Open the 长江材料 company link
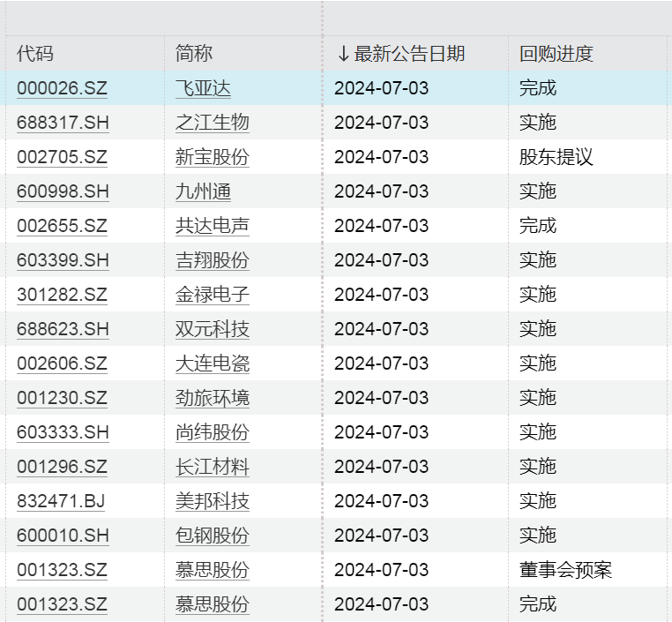The height and width of the screenshot is (622, 672). (213, 467)
